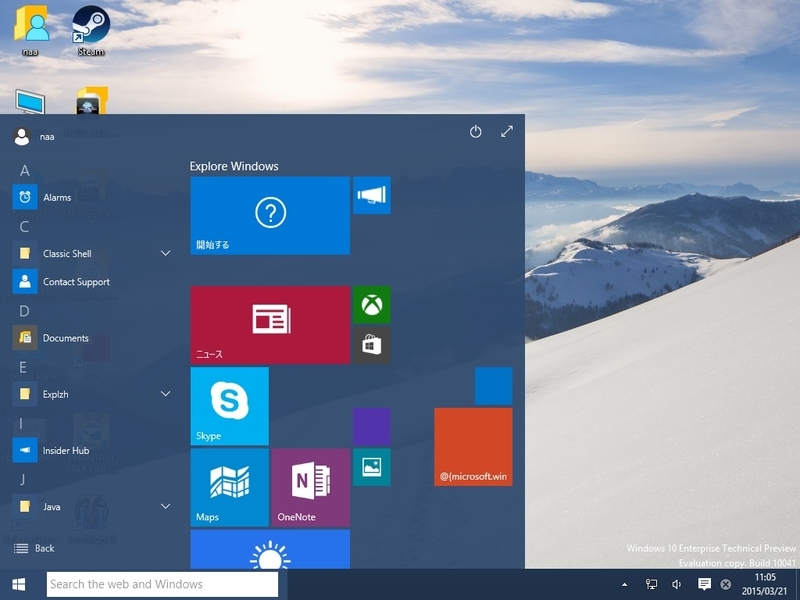Launch the Insider Hub app icon
The height and width of the screenshot is (600, 800).
25,450
